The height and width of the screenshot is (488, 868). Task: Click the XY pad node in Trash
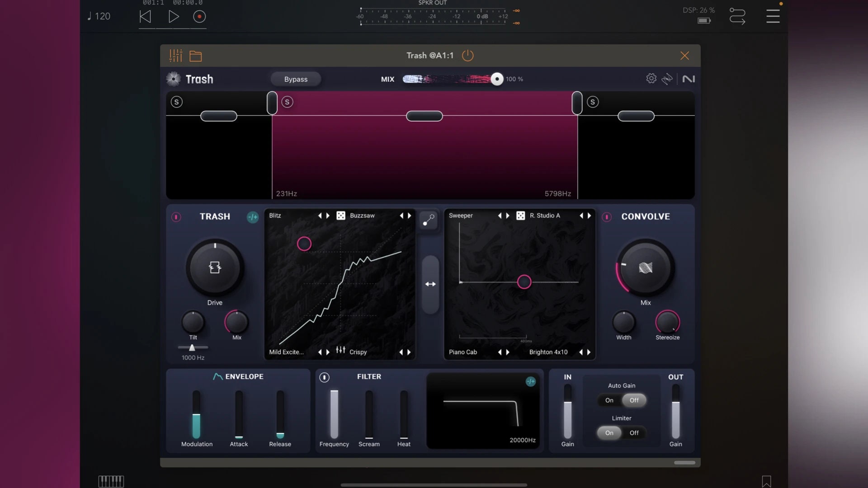coord(304,244)
